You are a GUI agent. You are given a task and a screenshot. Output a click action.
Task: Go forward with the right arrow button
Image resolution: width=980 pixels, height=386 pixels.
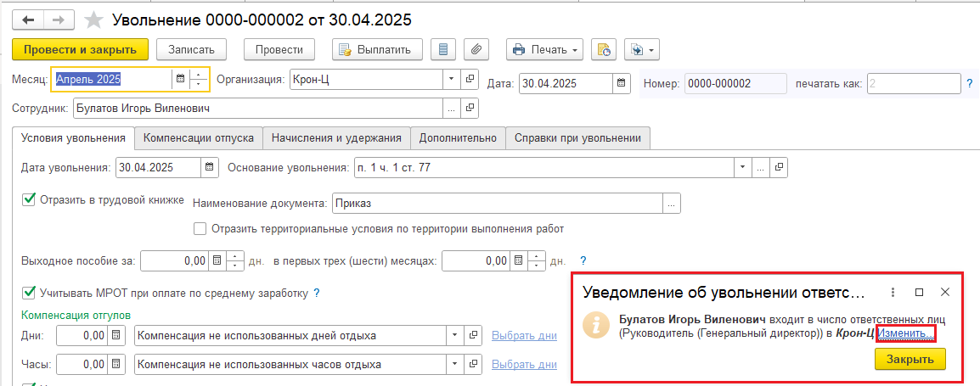click(58, 20)
